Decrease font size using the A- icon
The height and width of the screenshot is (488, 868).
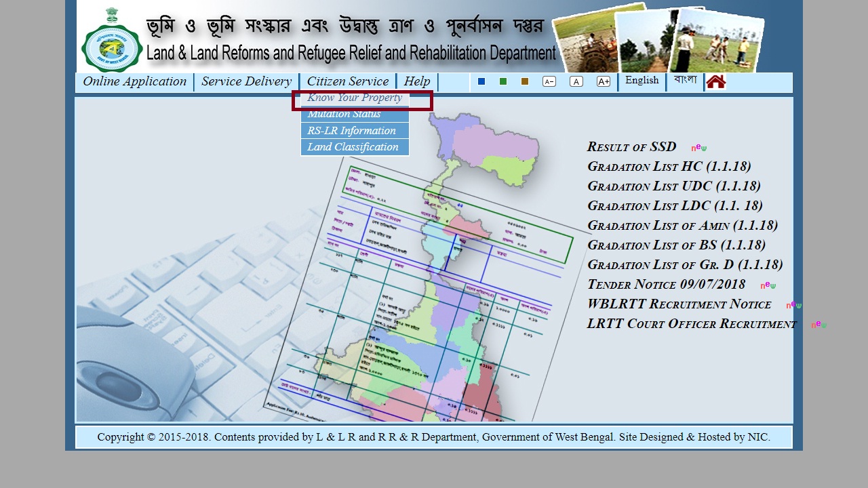click(549, 81)
